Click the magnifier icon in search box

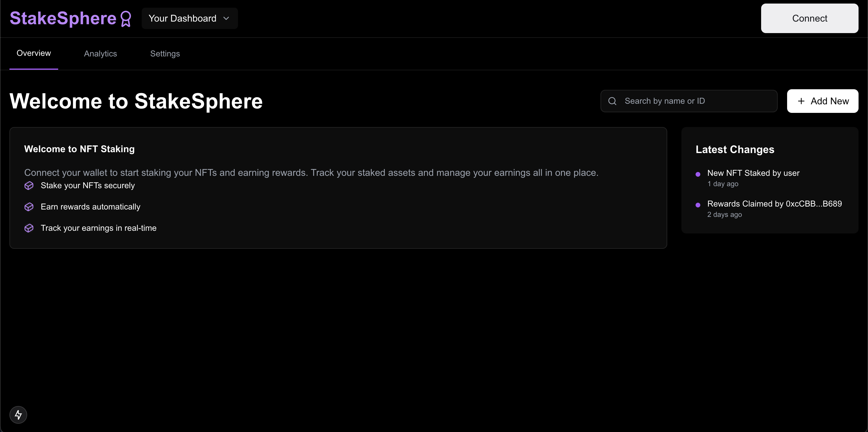coord(612,101)
